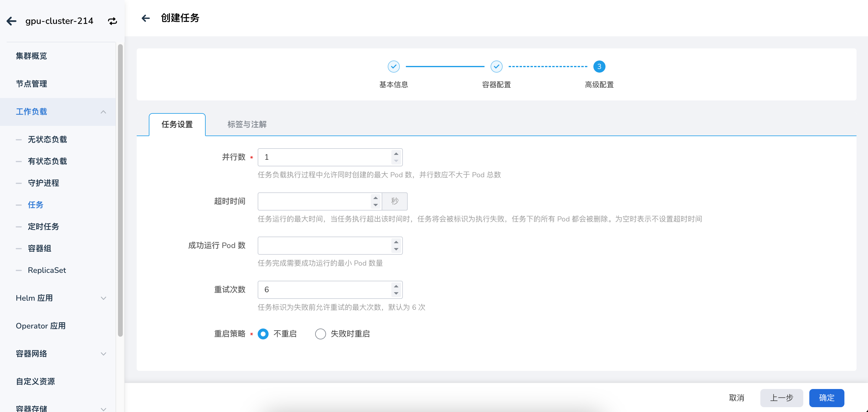Screen dimensions: 868x412
Task: Expand the Helm 应用 section
Action: (103, 298)
